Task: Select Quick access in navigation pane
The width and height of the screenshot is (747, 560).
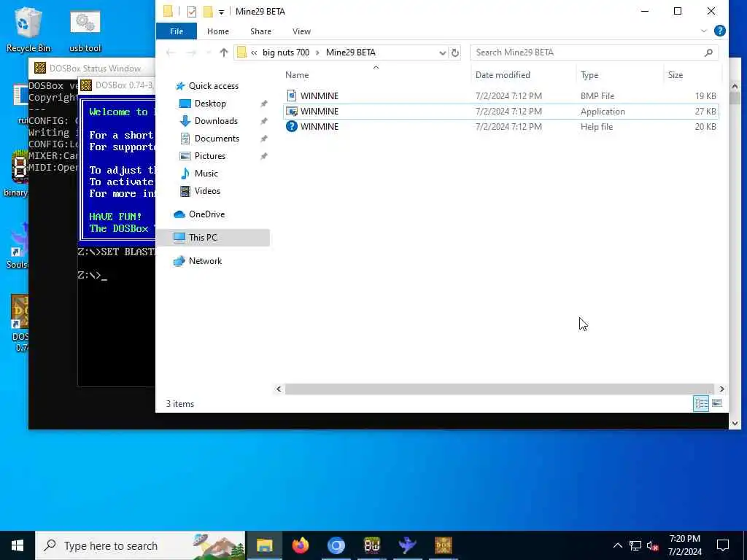Action: 214,86
